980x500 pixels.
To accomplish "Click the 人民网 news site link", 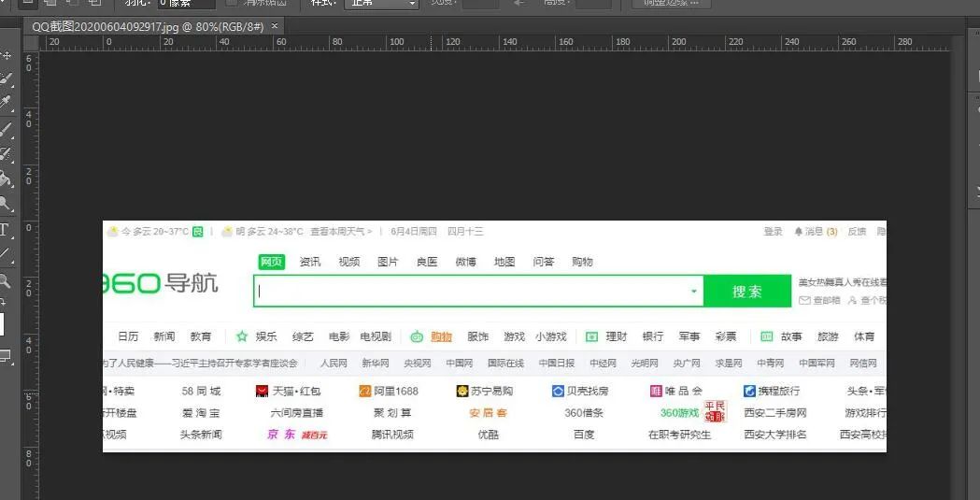I will 334,364.
